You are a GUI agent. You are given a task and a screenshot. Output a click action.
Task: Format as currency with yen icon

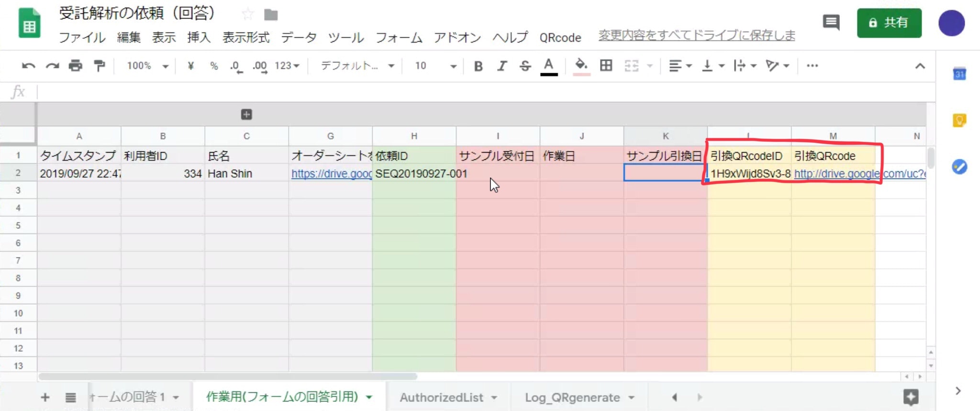coord(190,66)
